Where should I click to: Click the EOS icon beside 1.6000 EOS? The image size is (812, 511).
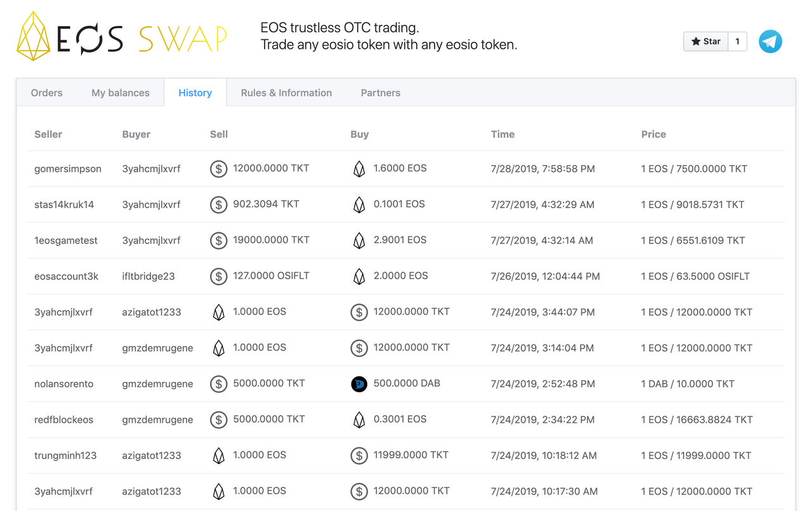point(359,169)
